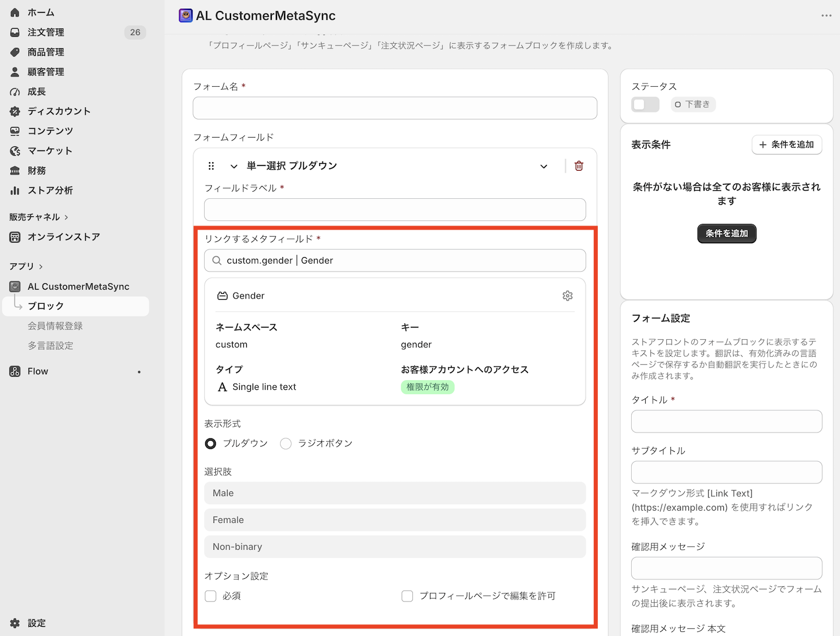Click the Flow app icon
Image resolution: width=840 pixels, height=636 pixels.
[x=15, y=371]
